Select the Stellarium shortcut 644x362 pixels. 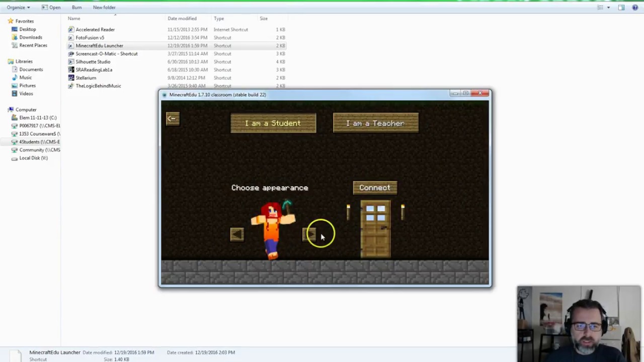86,78
